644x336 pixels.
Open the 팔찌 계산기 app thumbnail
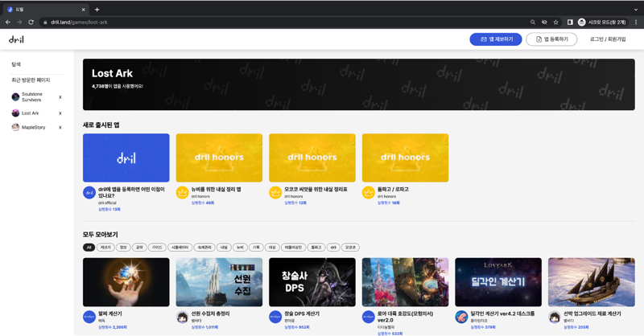click(x=126, y=282)
